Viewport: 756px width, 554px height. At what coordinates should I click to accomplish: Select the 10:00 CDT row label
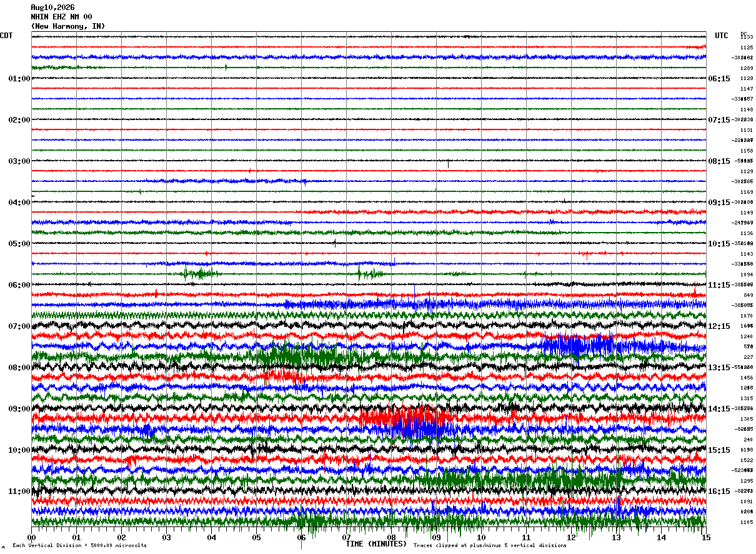point(19,450)
